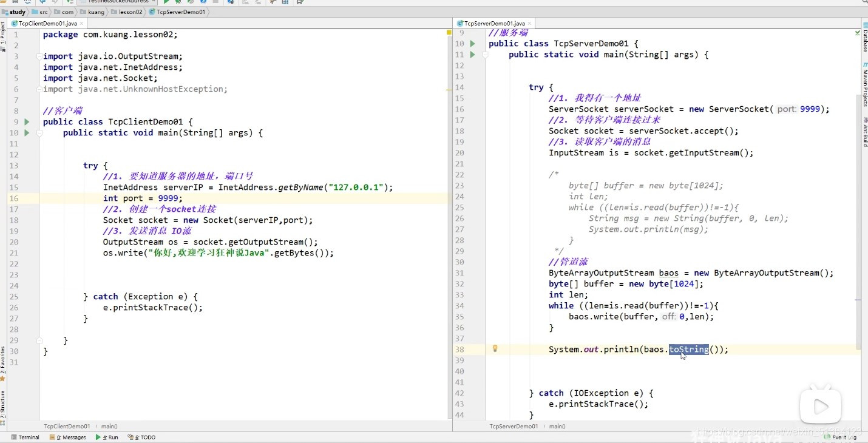The width and height of the screenshot is (868, 443).
Task: Click the com breadcrumb in navigation bar
Action: point(64,12)
